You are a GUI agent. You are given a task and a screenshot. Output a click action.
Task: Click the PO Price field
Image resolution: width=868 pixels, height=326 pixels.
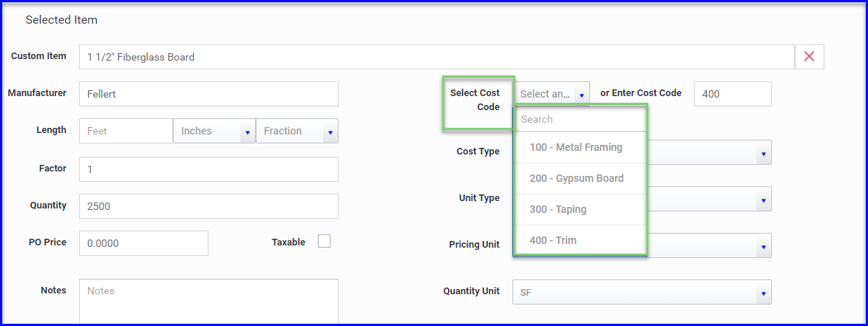[x=144, y=243]
